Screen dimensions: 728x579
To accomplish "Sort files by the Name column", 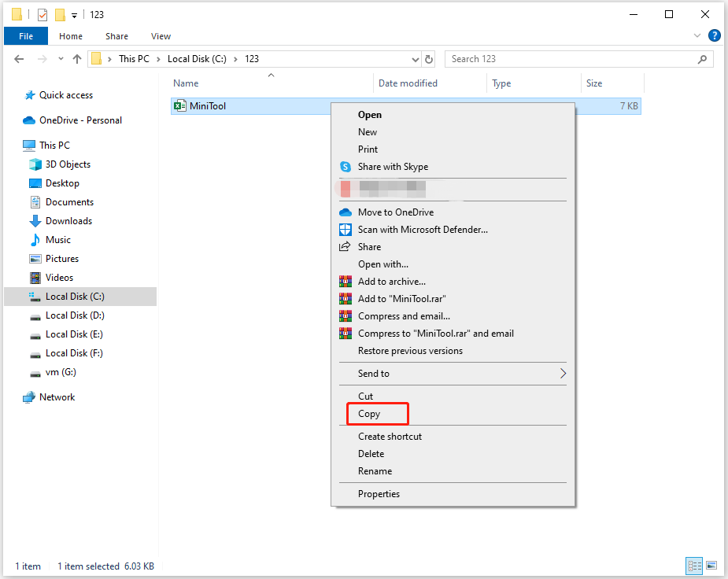I will [186, 83].
